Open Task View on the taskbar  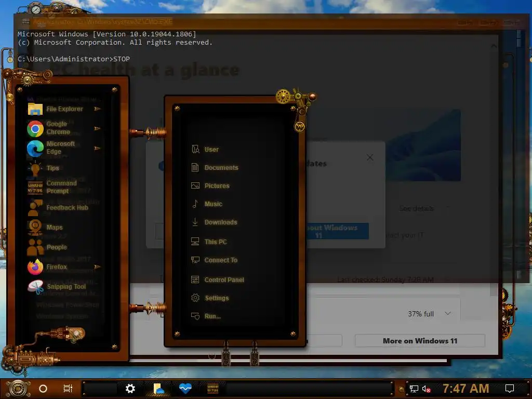(68, 389)
